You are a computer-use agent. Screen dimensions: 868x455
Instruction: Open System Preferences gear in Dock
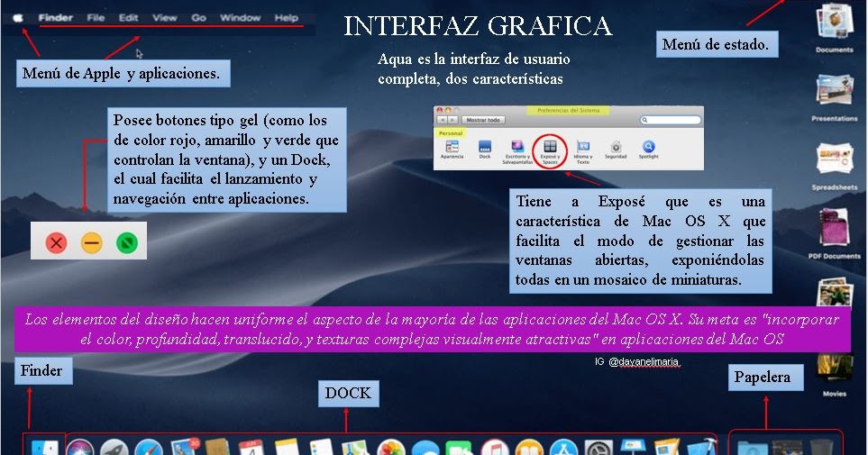(598, 446)
